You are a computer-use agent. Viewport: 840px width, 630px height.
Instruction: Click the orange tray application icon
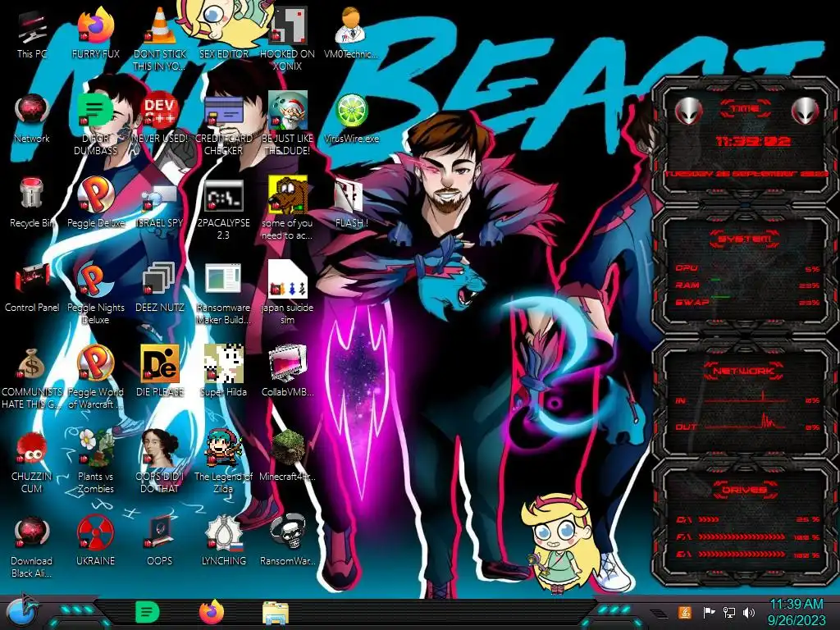click(x=684, y=612)
